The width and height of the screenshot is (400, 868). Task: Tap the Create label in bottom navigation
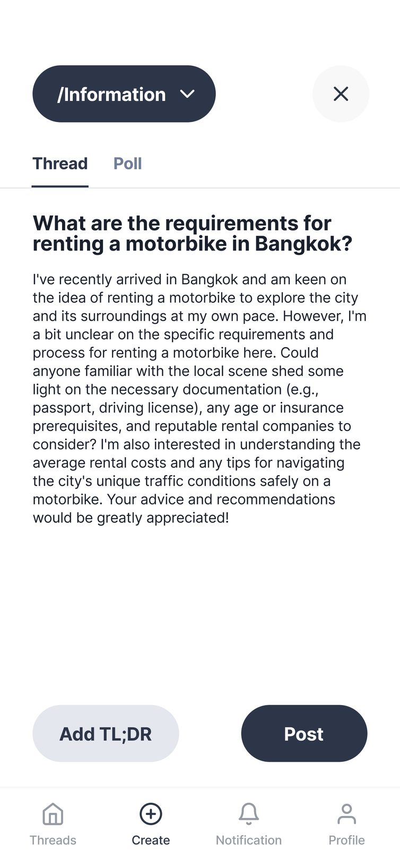151,840
